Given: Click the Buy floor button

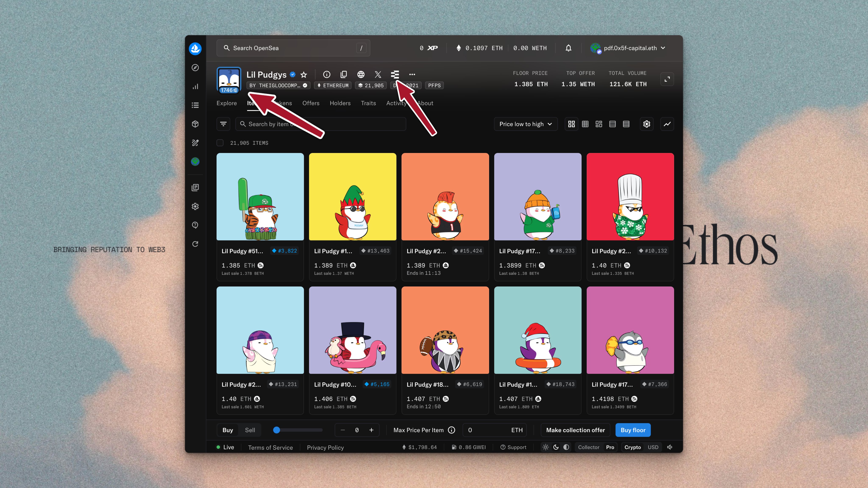Looking at the screenshot, I should (633, 430).
